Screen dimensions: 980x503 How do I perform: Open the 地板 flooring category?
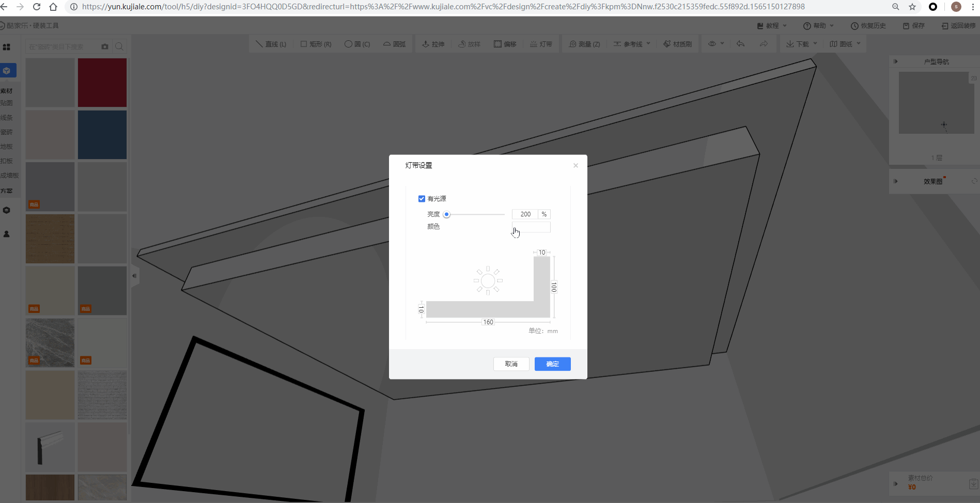7,147
